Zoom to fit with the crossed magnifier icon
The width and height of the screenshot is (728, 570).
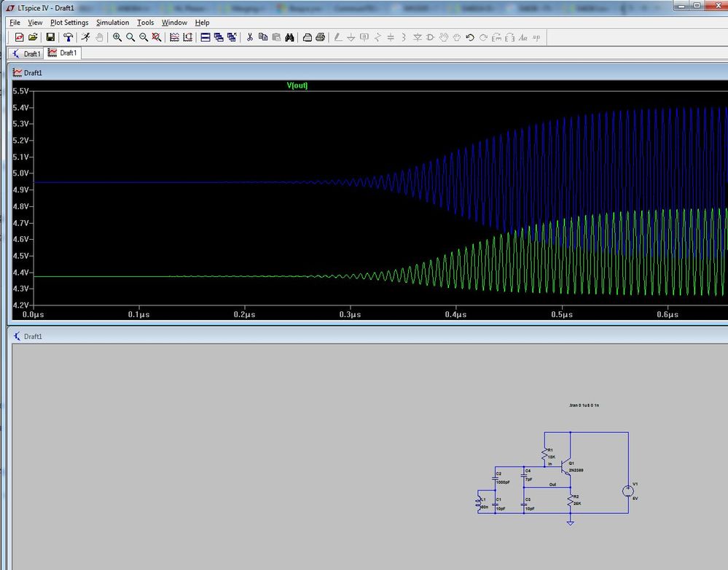click(157, 37)
